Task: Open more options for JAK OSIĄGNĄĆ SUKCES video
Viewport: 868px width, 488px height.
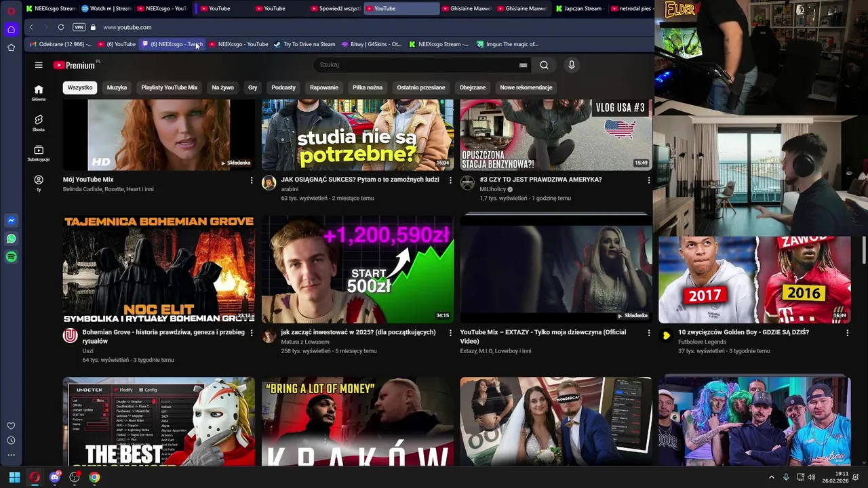Action: coord(450,180)
